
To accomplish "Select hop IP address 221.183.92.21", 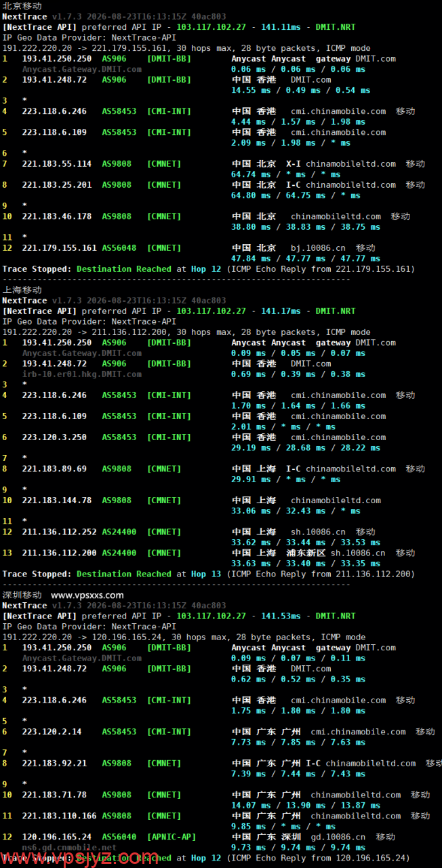I will pyautogui.click(x=54, y=764).
